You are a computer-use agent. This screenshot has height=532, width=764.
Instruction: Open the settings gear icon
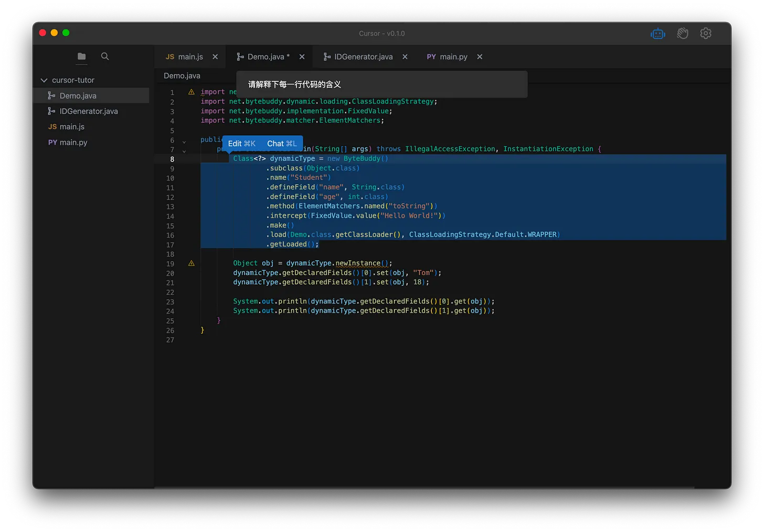pyautogui.click(x=706, y=34)
